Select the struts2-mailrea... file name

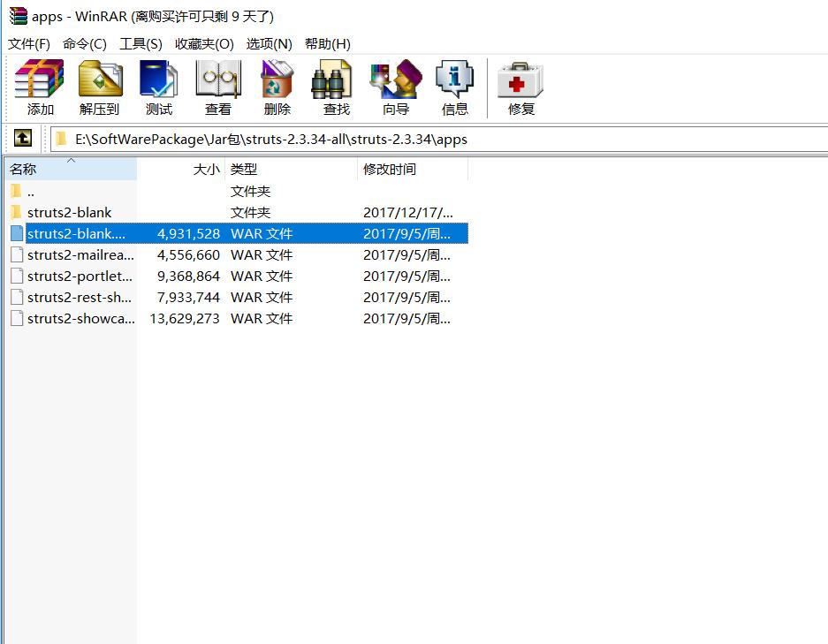click(x=80, y=254)
